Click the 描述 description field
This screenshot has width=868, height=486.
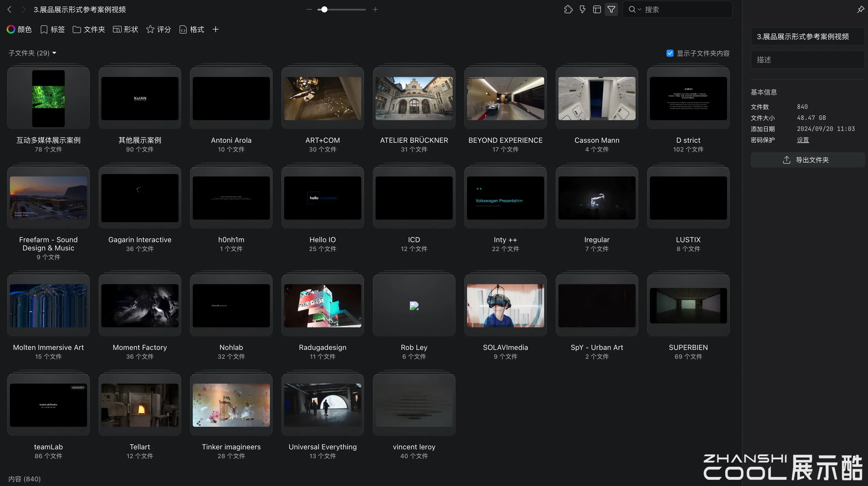point(807,60)
